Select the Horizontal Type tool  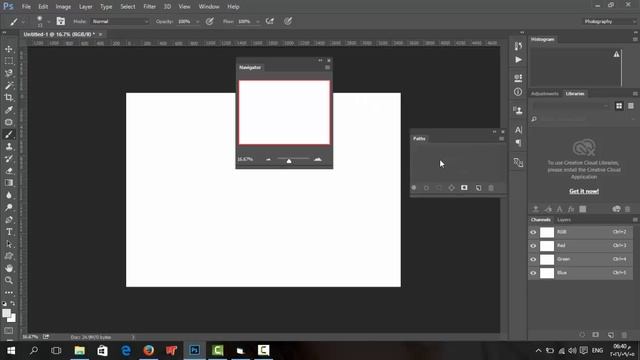[9, 232]
